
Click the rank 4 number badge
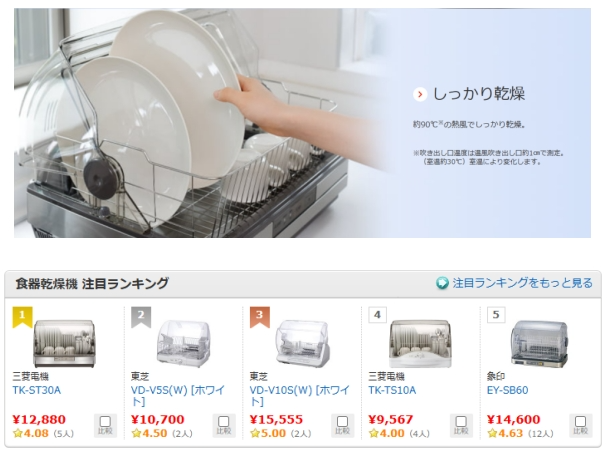(377, 315)
